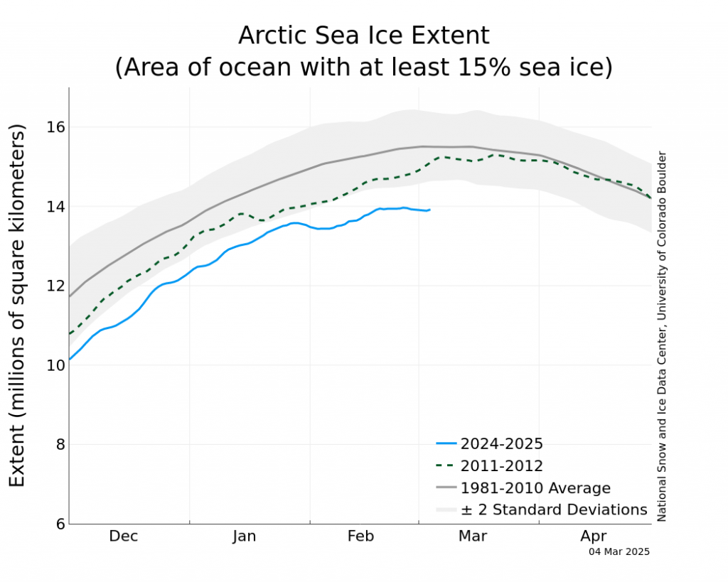Click the 16 tick on the y-axis

pos(55,126)
